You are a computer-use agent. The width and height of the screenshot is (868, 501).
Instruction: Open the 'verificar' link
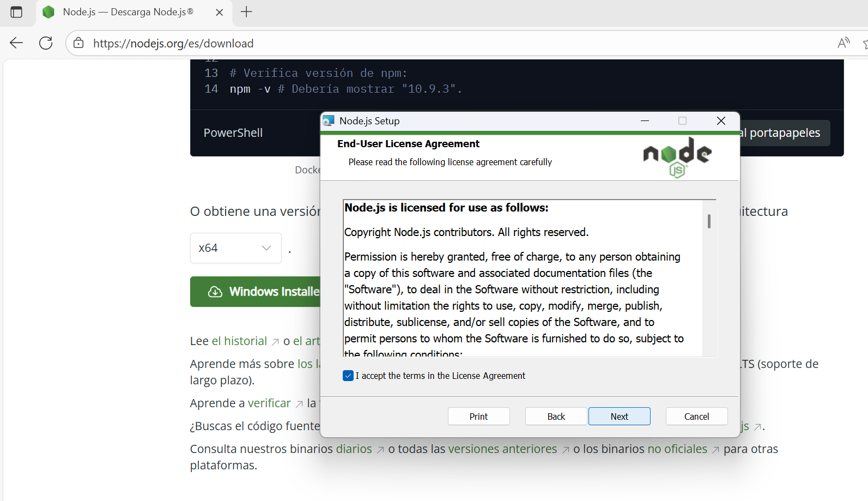pyautogui.click(x=269, y=403)
